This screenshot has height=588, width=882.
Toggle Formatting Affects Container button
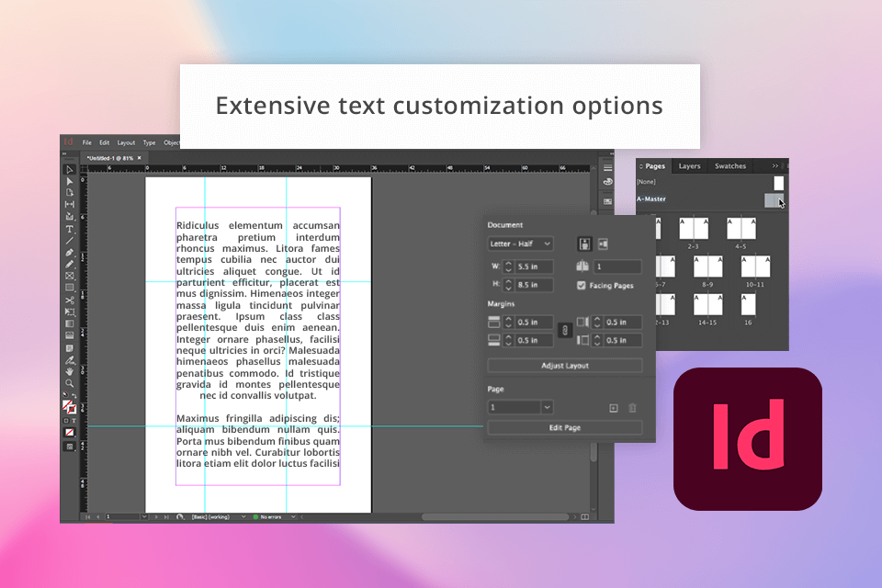point(65,421)
